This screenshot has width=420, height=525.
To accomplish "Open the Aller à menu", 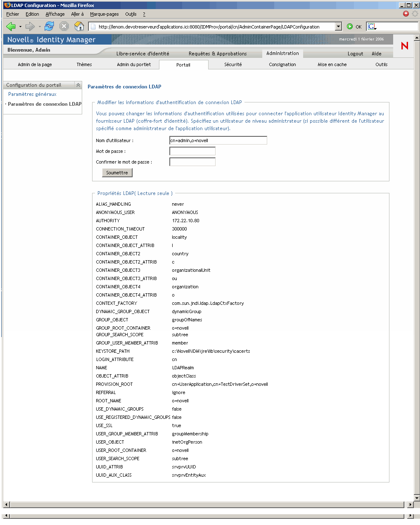I will point(77,14).
